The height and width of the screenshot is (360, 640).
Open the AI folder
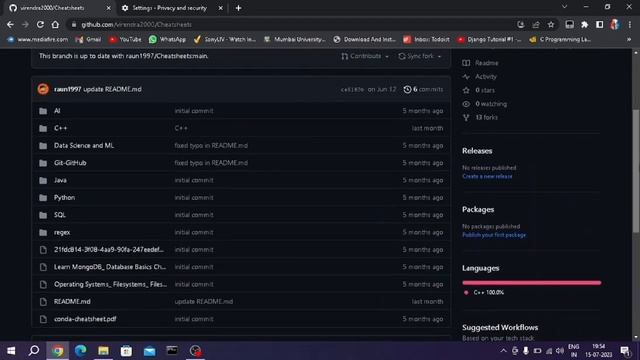pos(57,111)
